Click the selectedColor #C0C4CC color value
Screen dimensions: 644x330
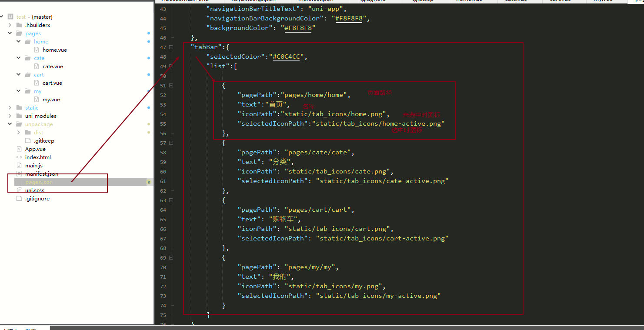coord(286,57)
